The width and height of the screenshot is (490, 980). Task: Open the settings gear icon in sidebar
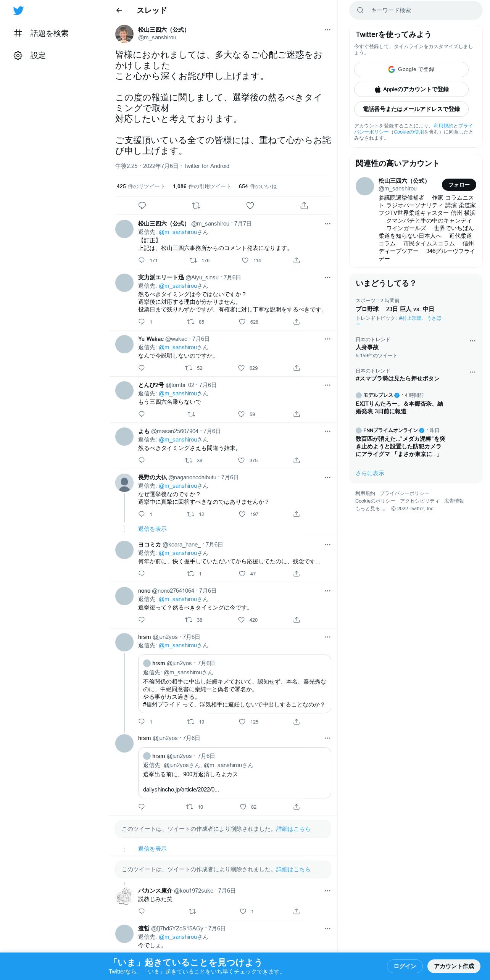(x=18, y=55)
